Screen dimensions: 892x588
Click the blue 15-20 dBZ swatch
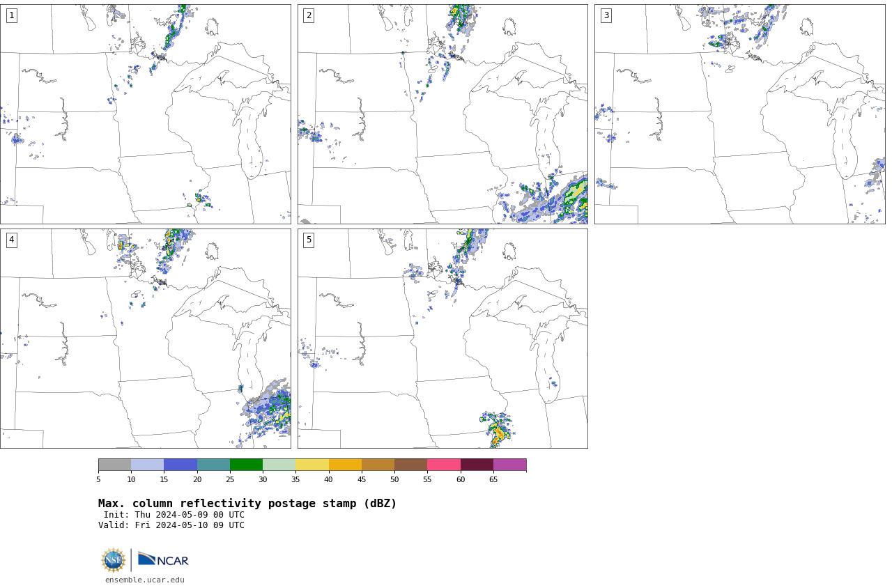click(x=180, y=465)
